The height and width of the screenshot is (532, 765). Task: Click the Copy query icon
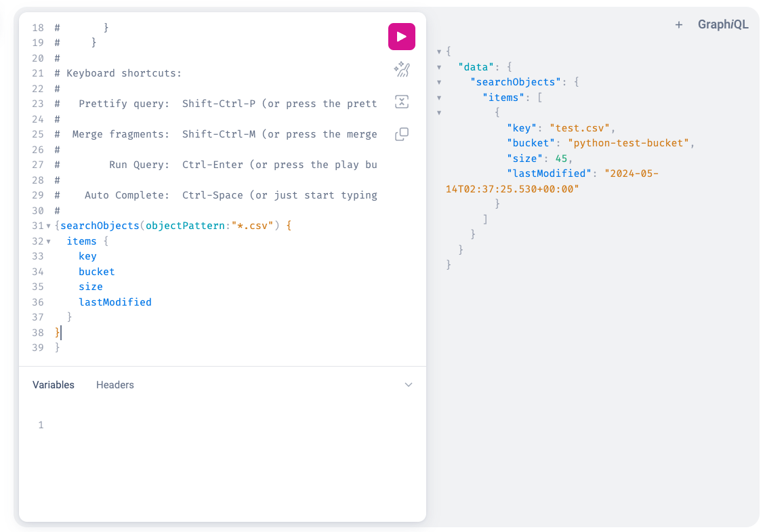point(401,134)
